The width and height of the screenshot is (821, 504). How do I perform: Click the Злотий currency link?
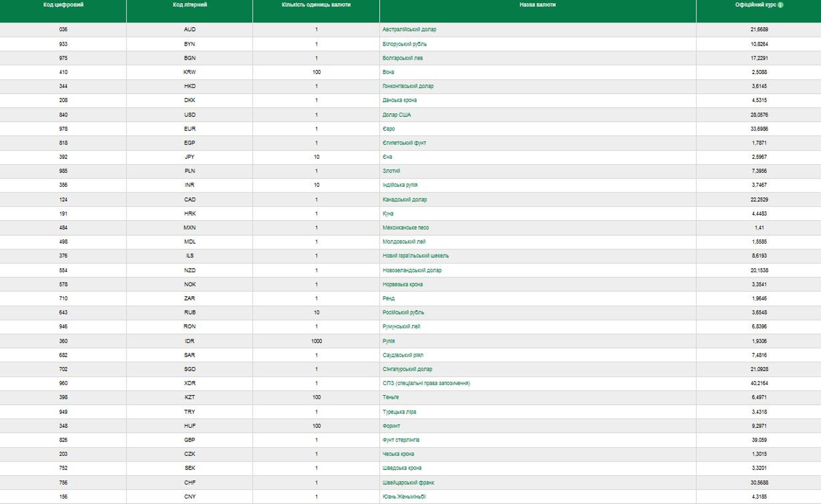(391, 171)
